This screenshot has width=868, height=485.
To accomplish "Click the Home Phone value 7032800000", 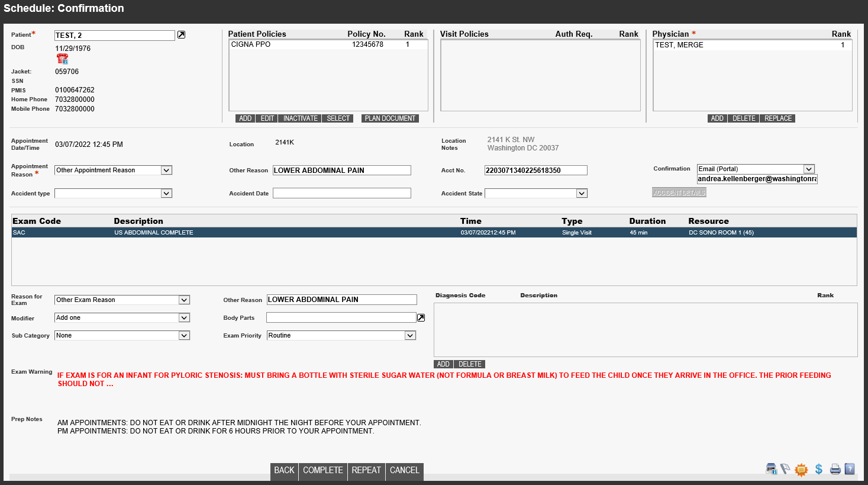I will tap(75, 99).
